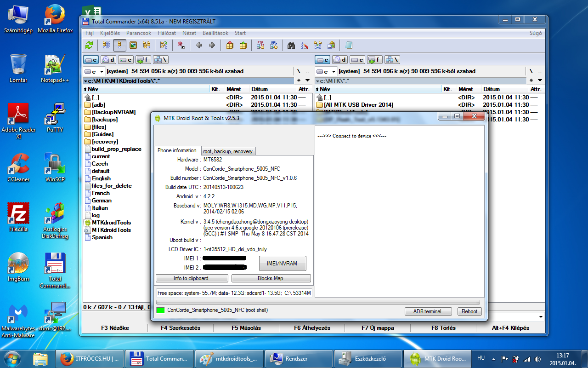Open the Parancsok menu
This screenshot has width=588, height=368.
pyautogui.click(x=139, y=33)
